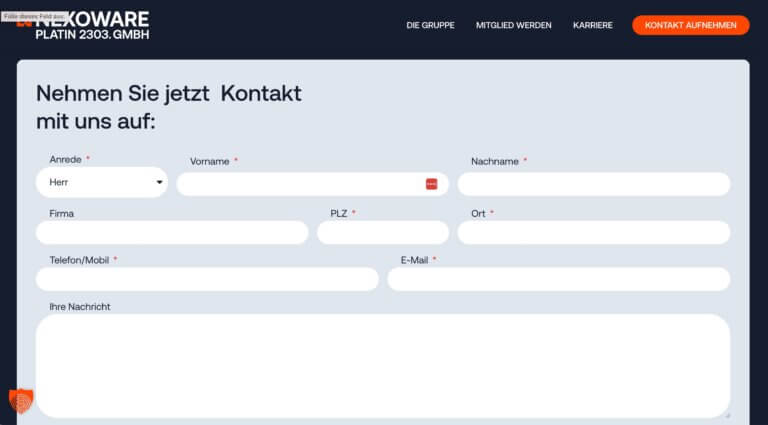The width and height of the screenshot is (768, 425).
Task: Click the red password manager icon in Vorname field
Action: click(x=431, y=184)
